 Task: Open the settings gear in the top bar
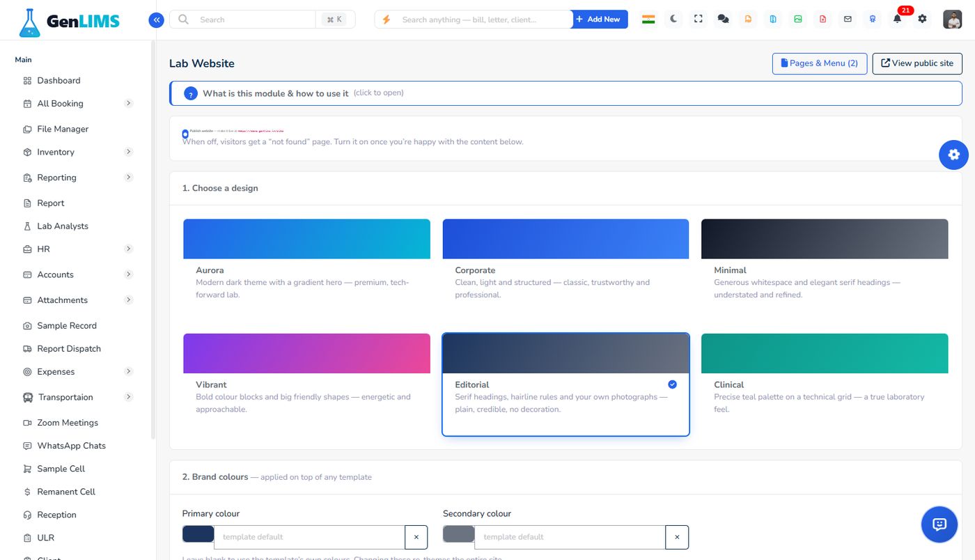(x=922, y=20)
